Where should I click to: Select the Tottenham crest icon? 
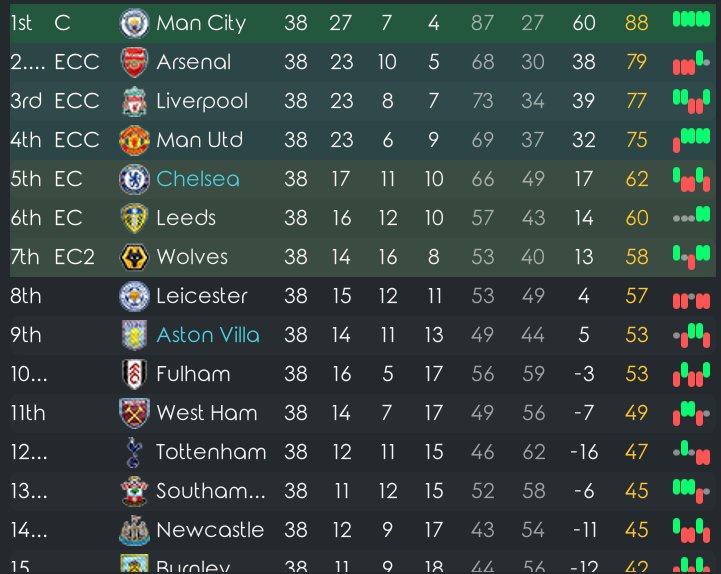coord(133,452)
